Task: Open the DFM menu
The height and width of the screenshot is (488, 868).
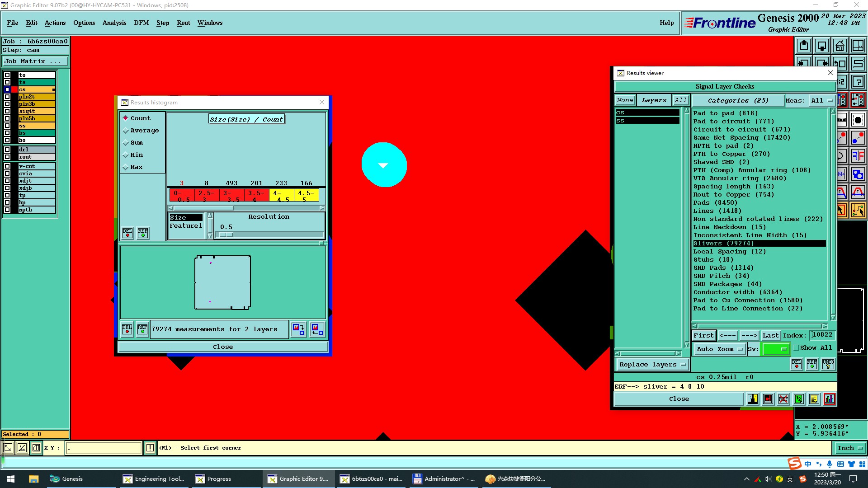Action: (x=141, y=23)
